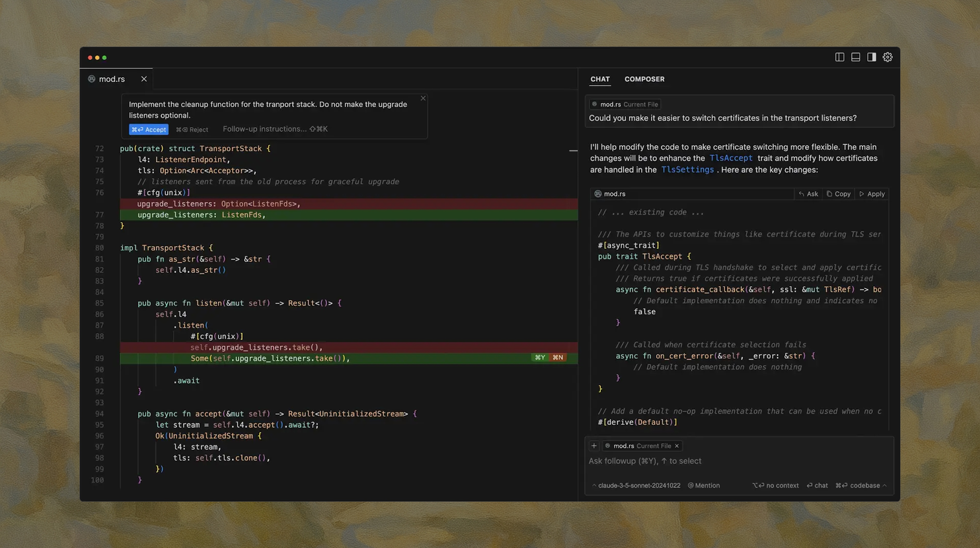Toggle the primary sidebar layout

840,57
